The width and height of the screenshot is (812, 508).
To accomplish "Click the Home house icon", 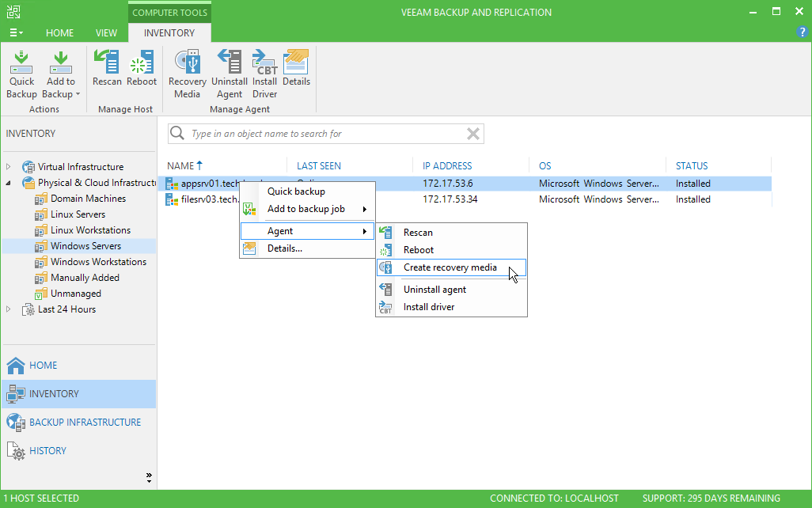I will click(16, 366).
